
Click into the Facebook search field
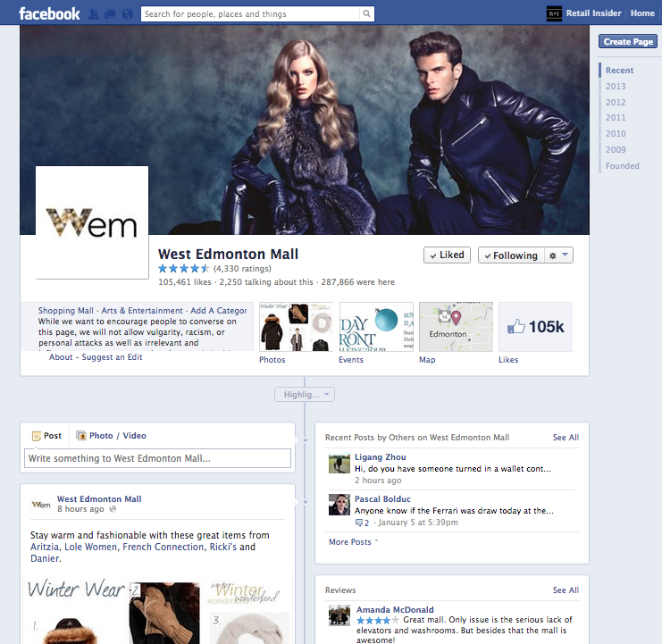pos(250,14)
